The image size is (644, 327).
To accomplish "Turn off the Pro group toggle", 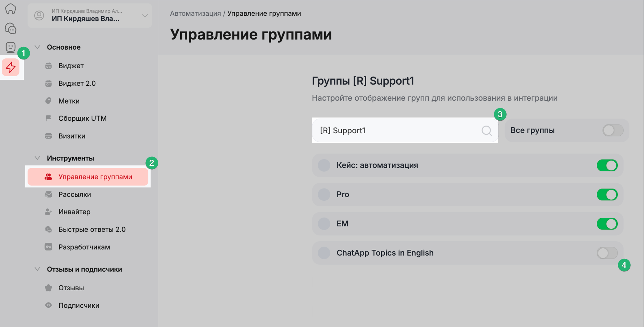I will (x=607, y=194).
